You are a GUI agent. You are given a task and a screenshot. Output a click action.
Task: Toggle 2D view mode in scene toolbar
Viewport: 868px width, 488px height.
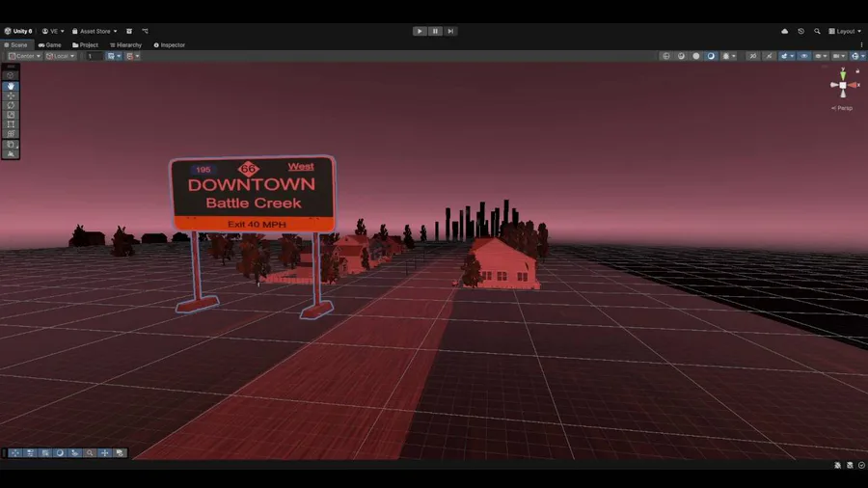point(753,56)
